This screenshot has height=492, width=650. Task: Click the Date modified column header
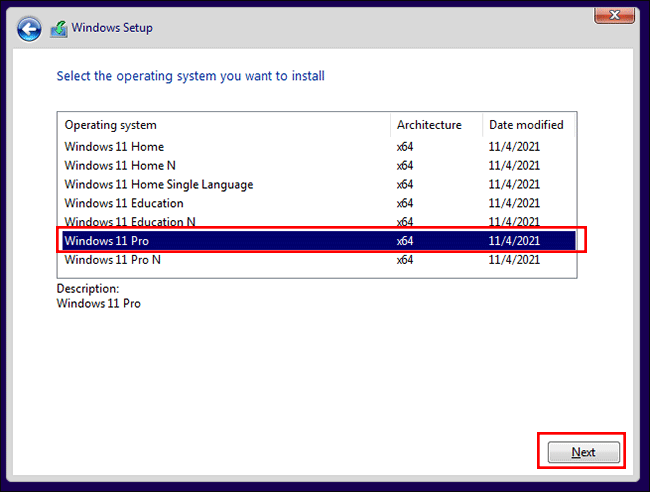coord(526,125)
